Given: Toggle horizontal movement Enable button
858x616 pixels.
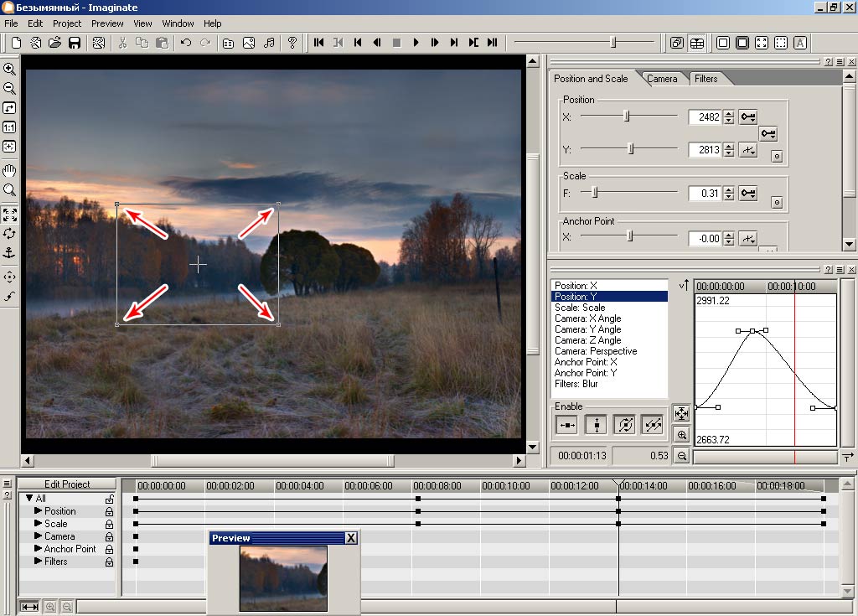Looking at the screenshot, I should click(567, 425).
